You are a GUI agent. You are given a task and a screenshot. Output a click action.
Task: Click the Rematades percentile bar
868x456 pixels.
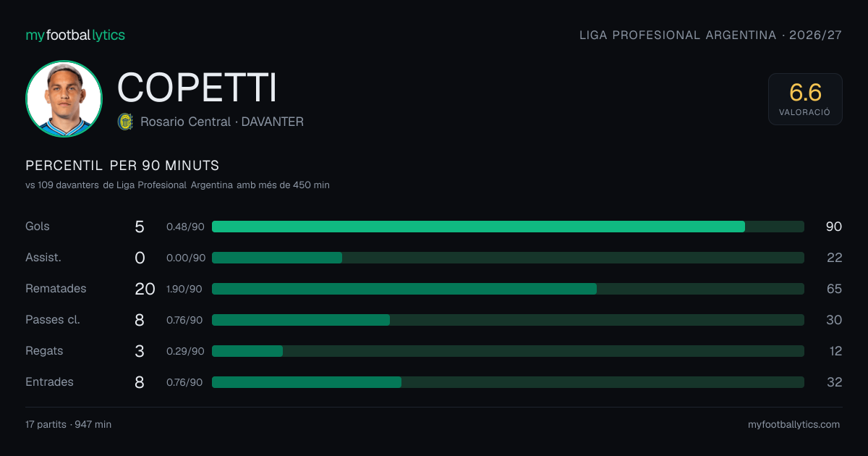(x=508, y=289)
